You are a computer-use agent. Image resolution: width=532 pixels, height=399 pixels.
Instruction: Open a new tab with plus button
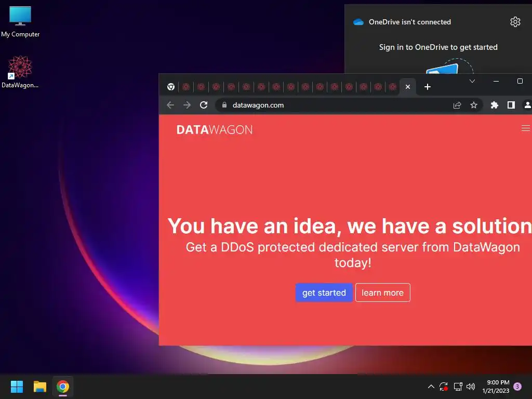click(428, 87)
